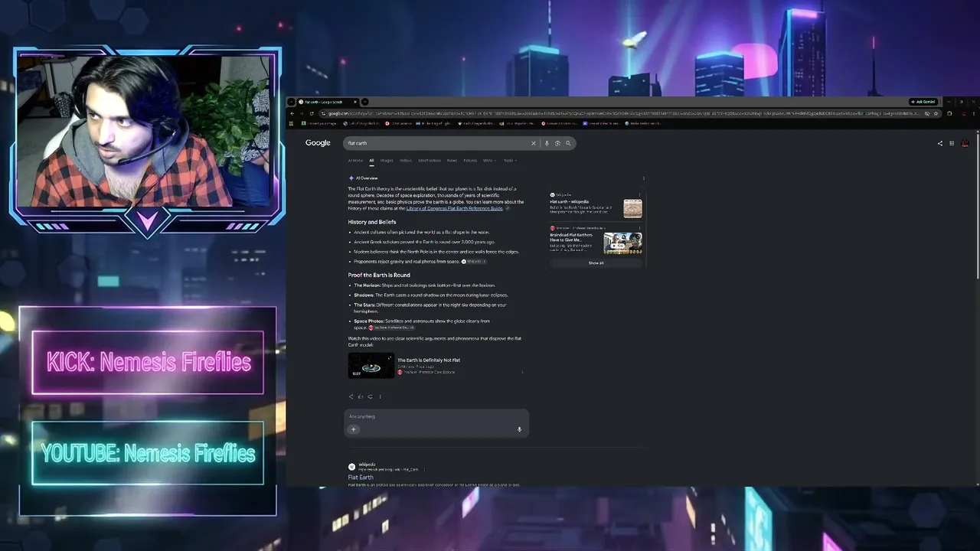Expand the More search filter dropdown
The width and height of the screenshot is (980, 551).
point(488,161)
